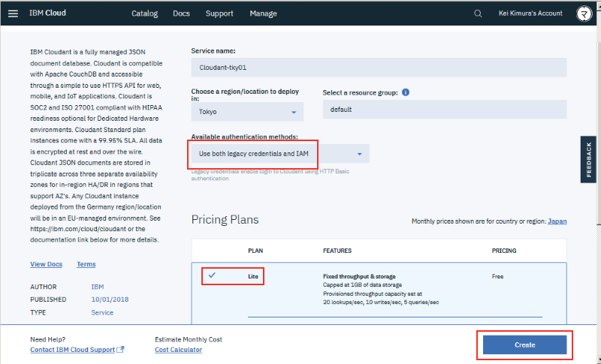Open the Manage menu

click(x=263, y=14)
